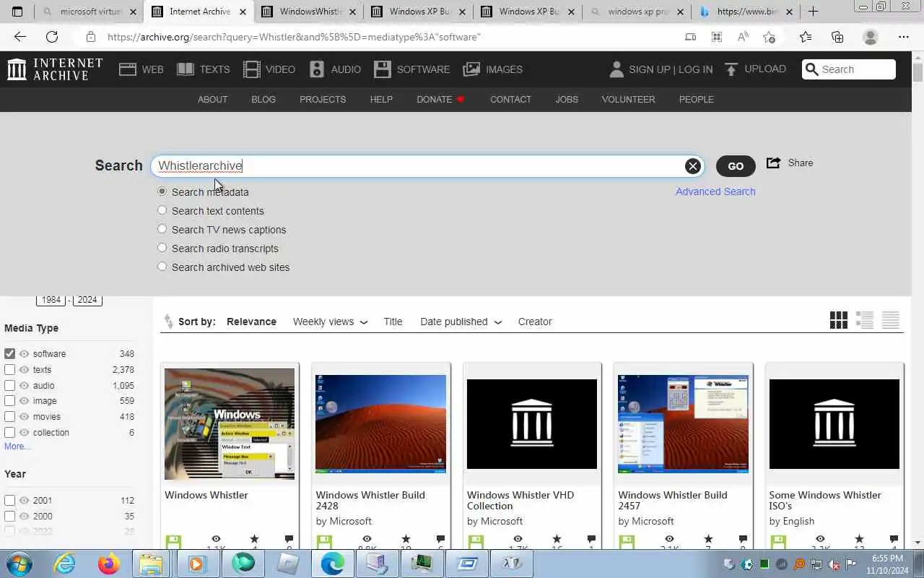This screenshot has width=924, height=578.
Task: Open the WEB section in Archive nav
Action: tap(141, 69)
